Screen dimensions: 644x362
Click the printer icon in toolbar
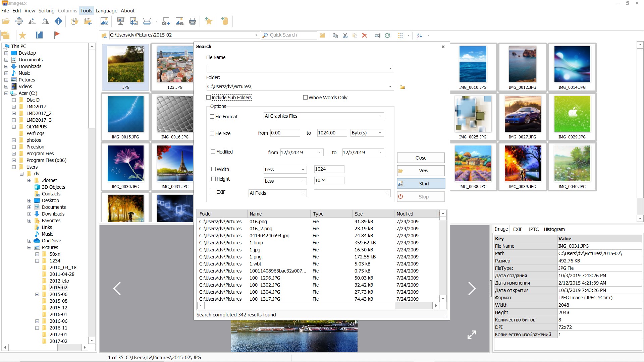193,21
